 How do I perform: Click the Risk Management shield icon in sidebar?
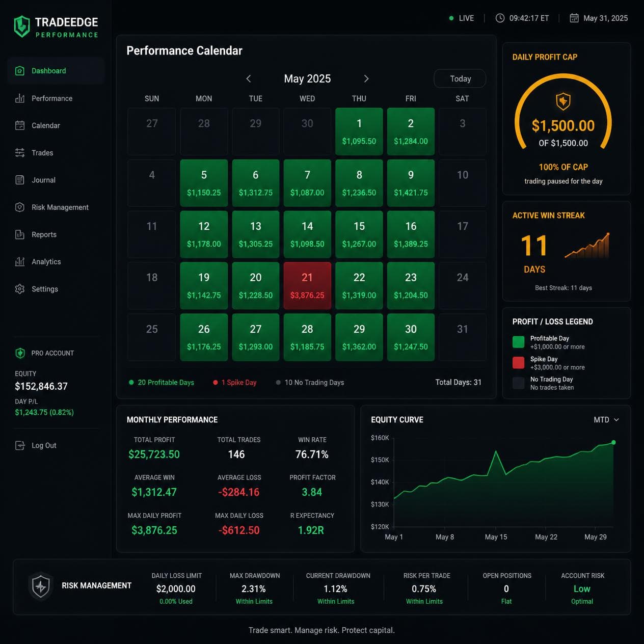20,207
